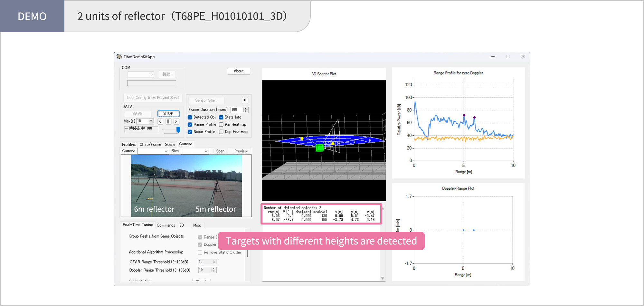The image size is (644, 306).
Task: Increase Frame Duration with up spinner arrow
Action: [246, 108]
